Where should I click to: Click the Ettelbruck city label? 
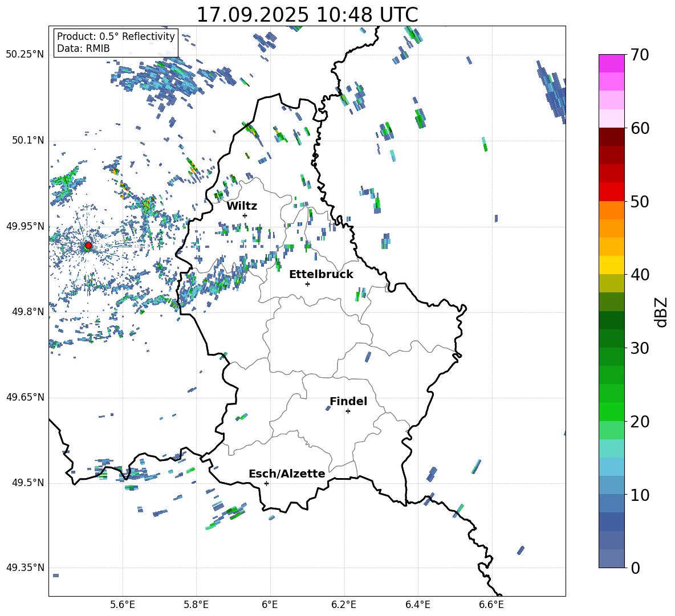[x=321, y=275]
